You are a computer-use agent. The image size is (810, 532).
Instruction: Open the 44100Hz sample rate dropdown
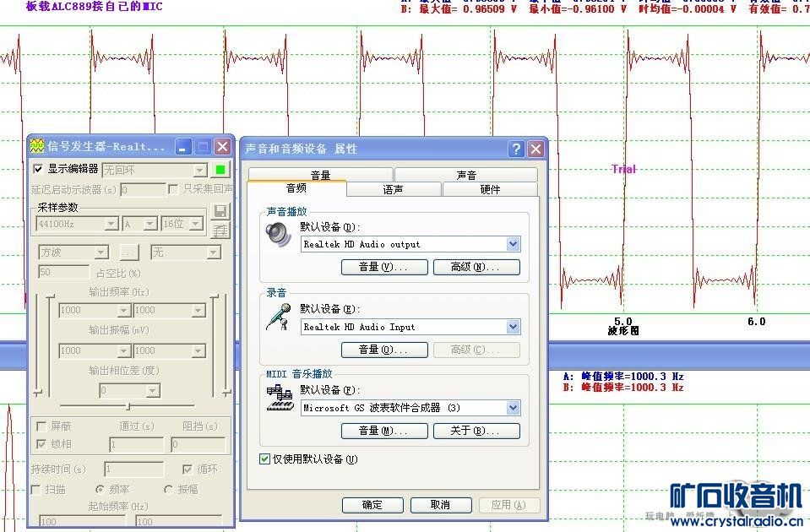click(x=111, y=224)
